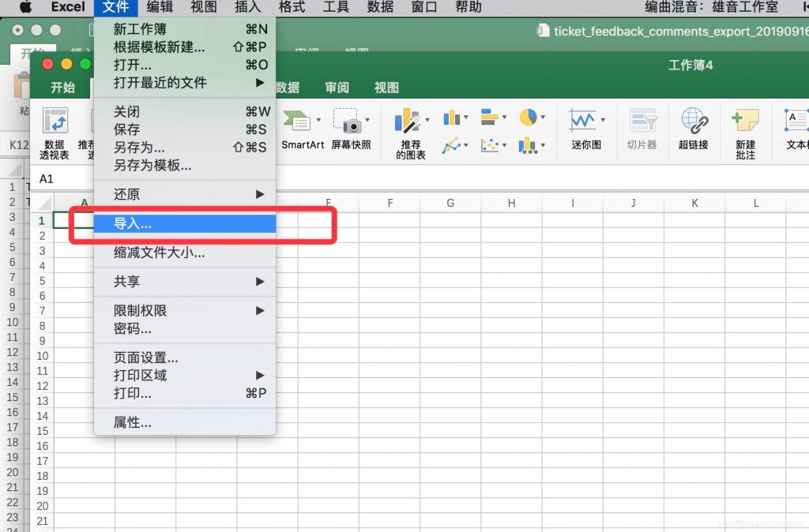Viewport: 809px width, 532px height.
Task: Select column H header in 工作簿4
Action: [x=511, y=203]
